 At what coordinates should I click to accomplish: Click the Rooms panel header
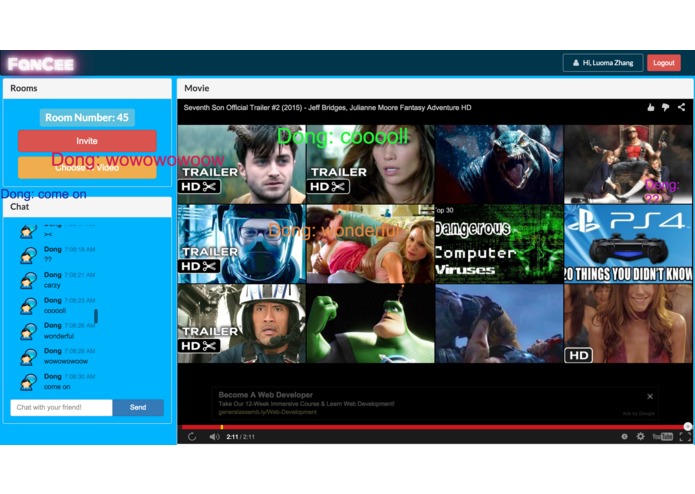pos(87,88)
